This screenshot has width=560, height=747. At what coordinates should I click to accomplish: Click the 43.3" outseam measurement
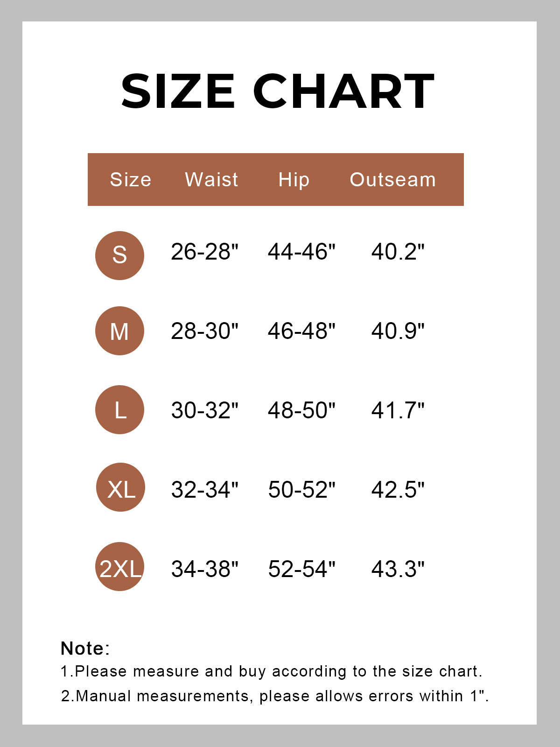click(x=398, y=569)
